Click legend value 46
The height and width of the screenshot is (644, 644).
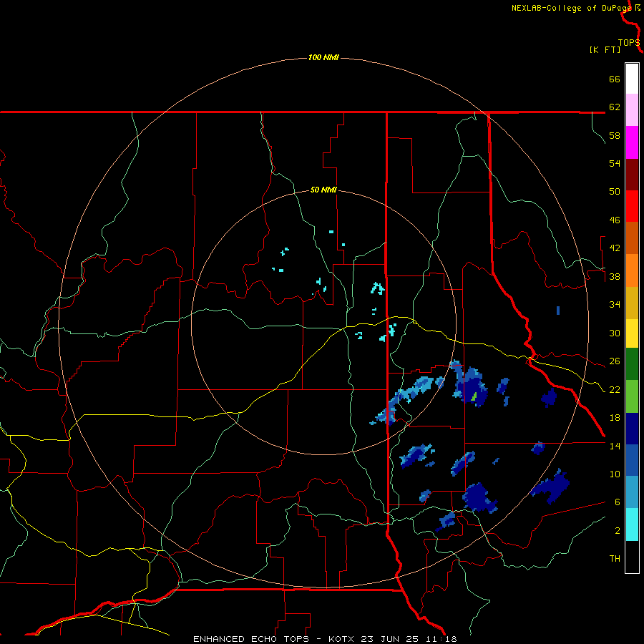(615, 220)
